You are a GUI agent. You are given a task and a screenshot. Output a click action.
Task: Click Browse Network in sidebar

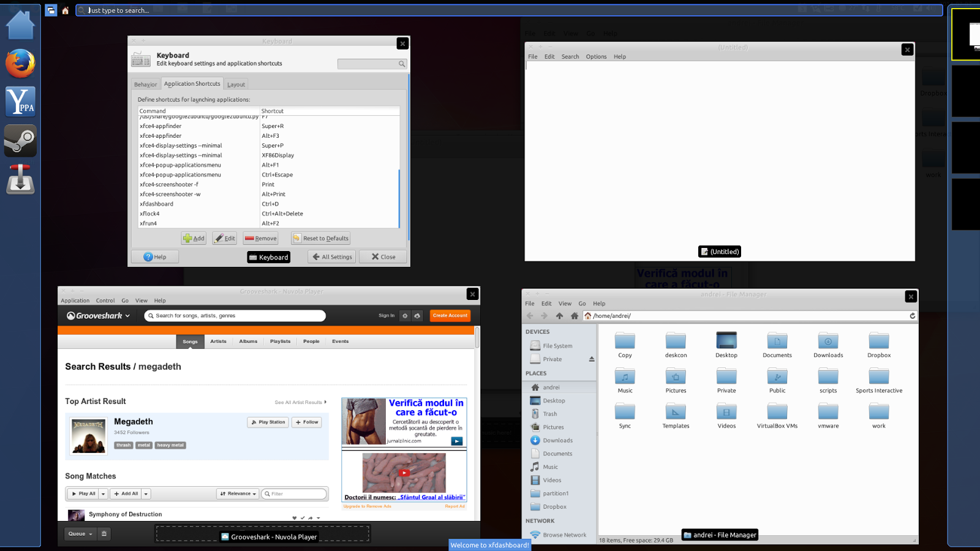(x=564, y=535)
